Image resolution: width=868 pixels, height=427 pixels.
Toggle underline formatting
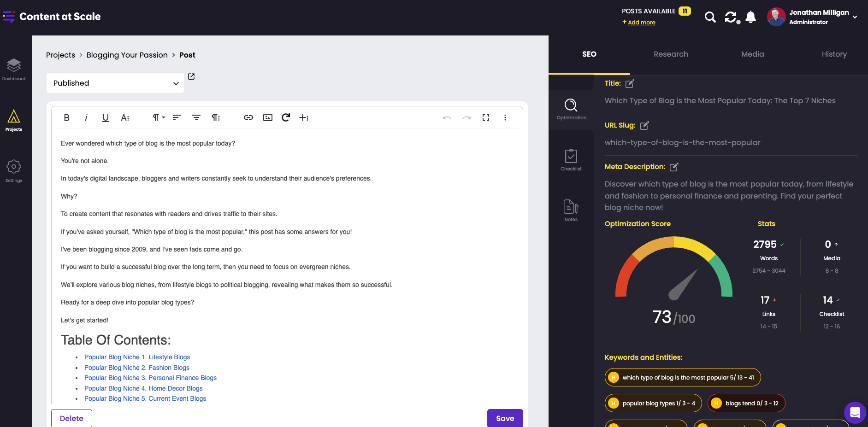click(105, 117)
